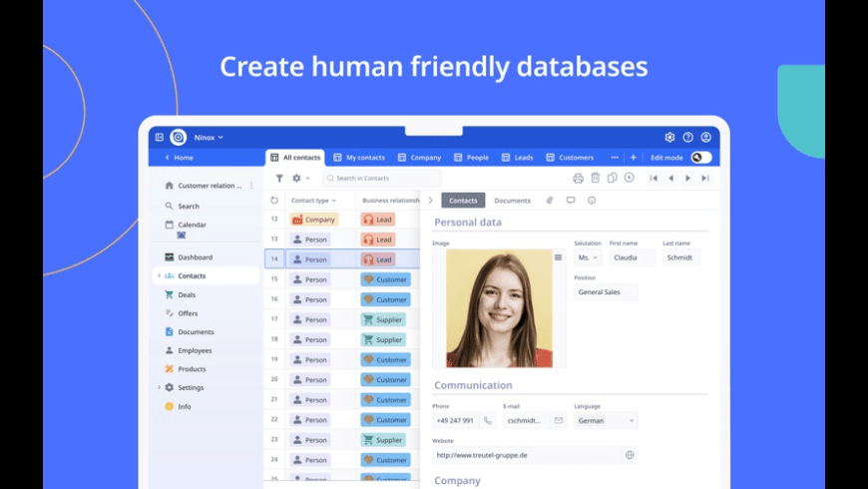
Task: Open the Salutation Ms. dropdown
Action: click(x=588, y=257)
